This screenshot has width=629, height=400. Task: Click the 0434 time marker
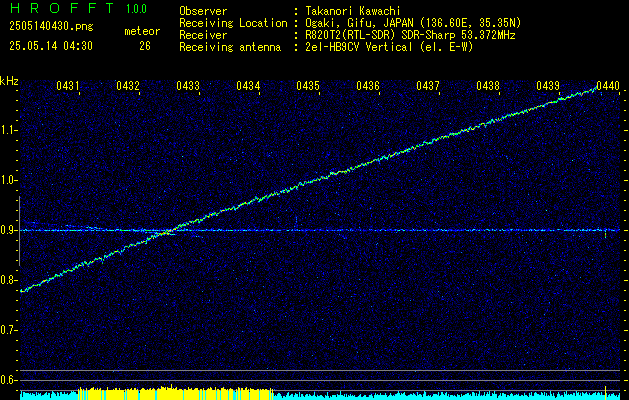pyautogui.click(x=248, y=86)
